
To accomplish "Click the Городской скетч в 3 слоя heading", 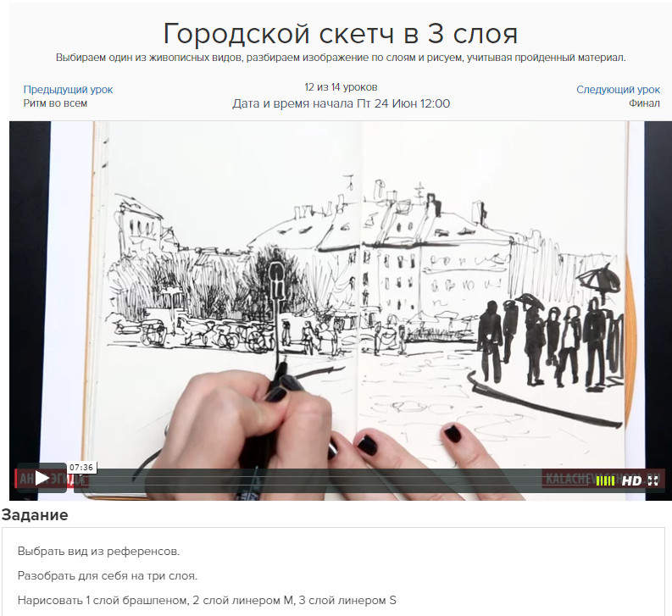I will (x=341, y=34).
